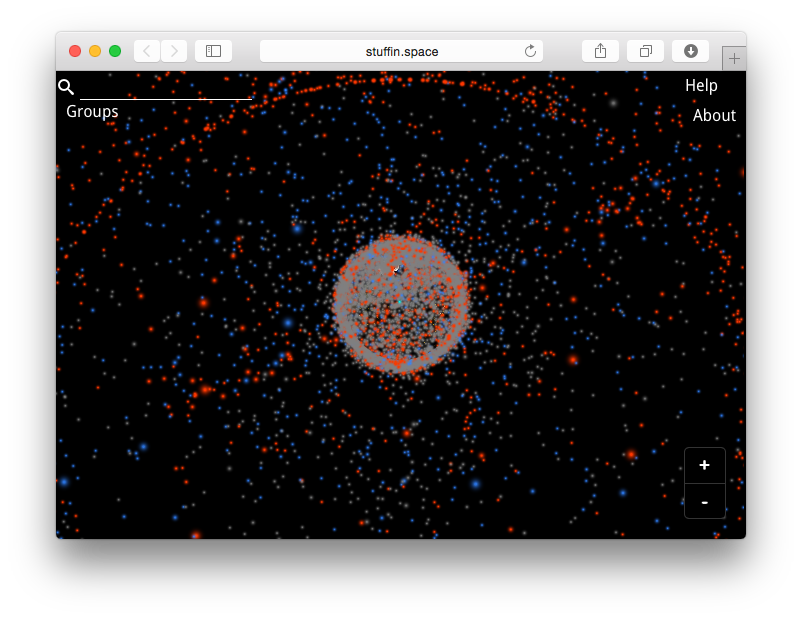802x619 pixels.
Task: Open a new browser tab
Action: [x=733, y=59]
